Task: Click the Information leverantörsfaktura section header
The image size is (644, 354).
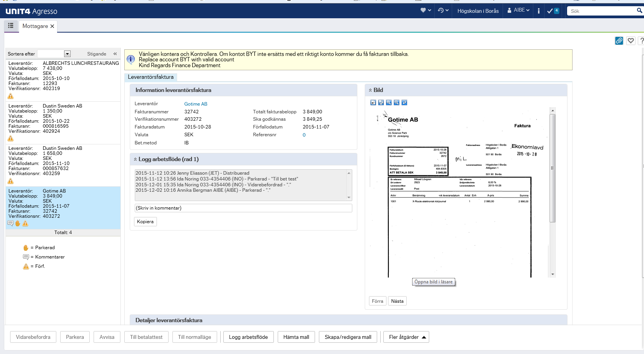Action: [244, 90]
